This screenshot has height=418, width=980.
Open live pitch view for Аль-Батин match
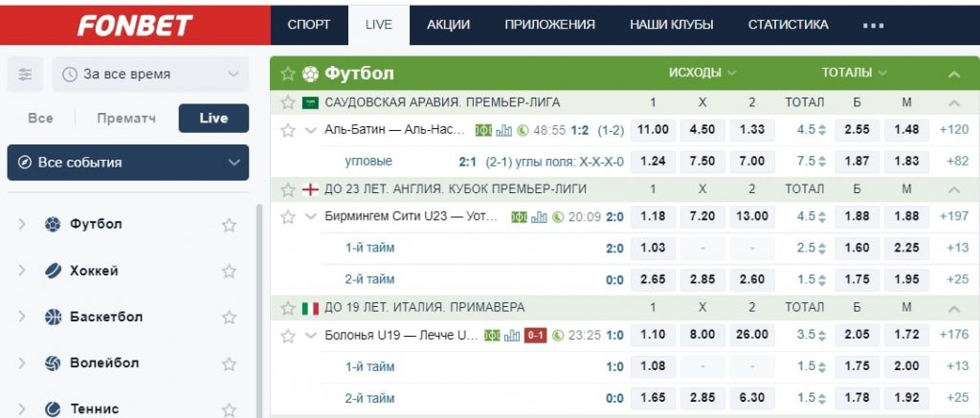[483, 130]
